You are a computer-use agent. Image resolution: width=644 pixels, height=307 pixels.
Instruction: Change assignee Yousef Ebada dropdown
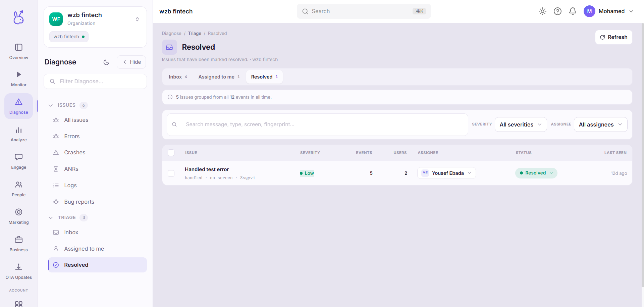coord(446,173)
